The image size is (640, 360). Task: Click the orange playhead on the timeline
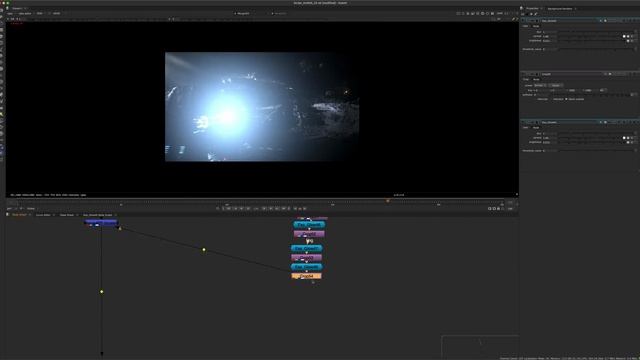point(388,200)
